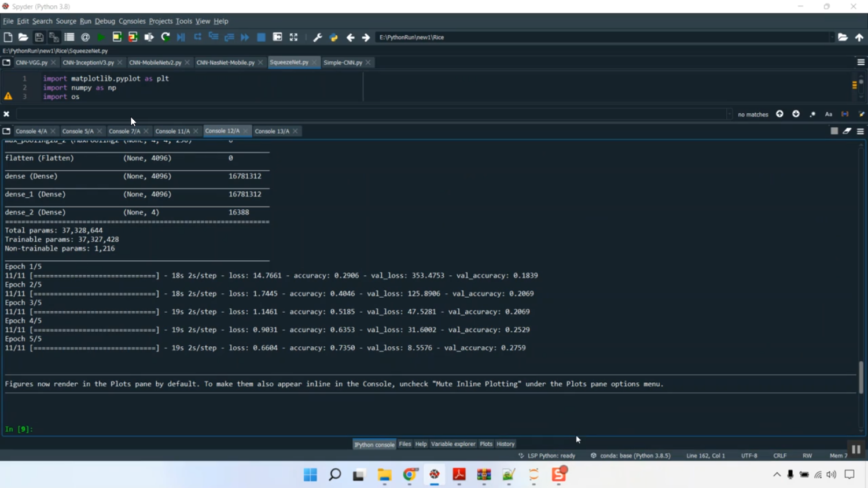868x488 pixels.
Task: Click the PYTHONPATH manager Python icon
Action: (x=334, y=37)
